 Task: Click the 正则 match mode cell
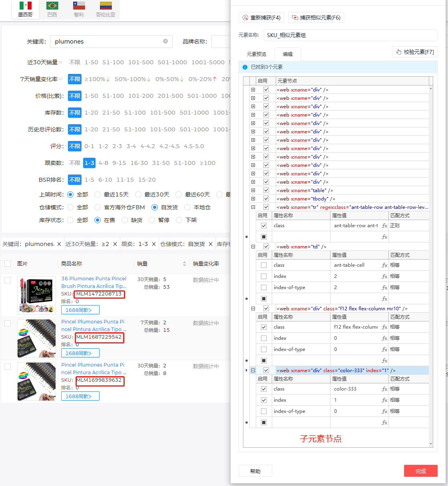pos(408,226)
